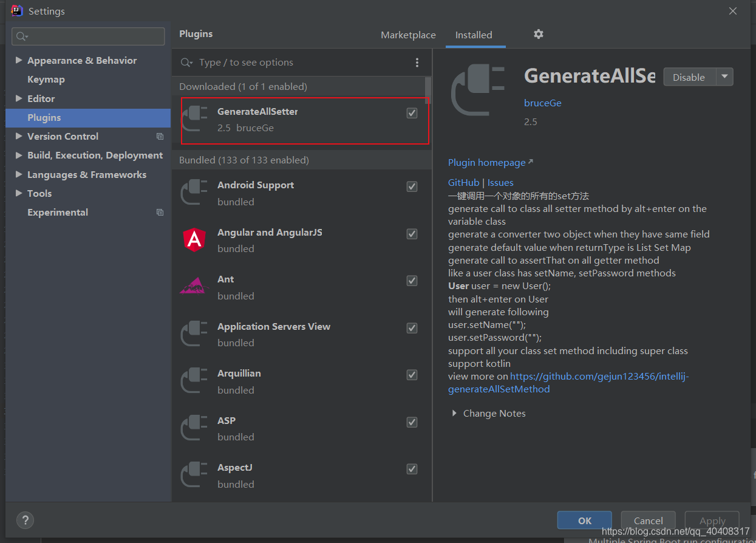This screenshot has width=756, height=543.
Task: Click the plugin search magnifier icon
Action: tap(186, 63)
